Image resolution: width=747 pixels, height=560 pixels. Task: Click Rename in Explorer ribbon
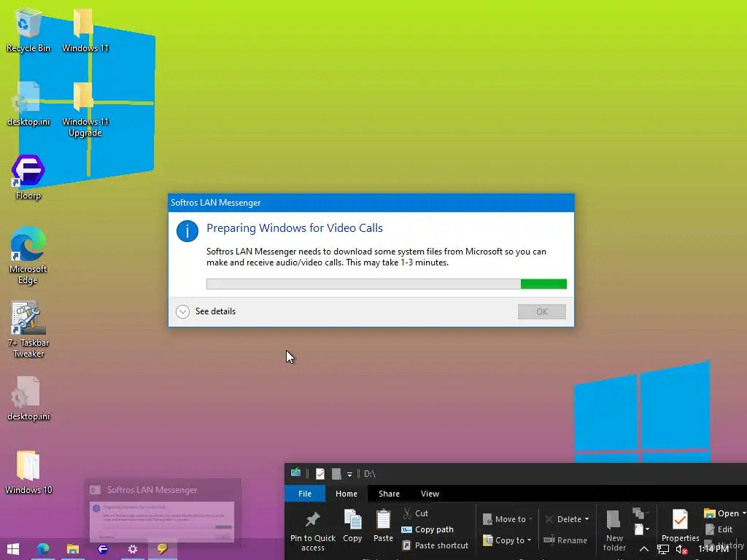point(565,540)
